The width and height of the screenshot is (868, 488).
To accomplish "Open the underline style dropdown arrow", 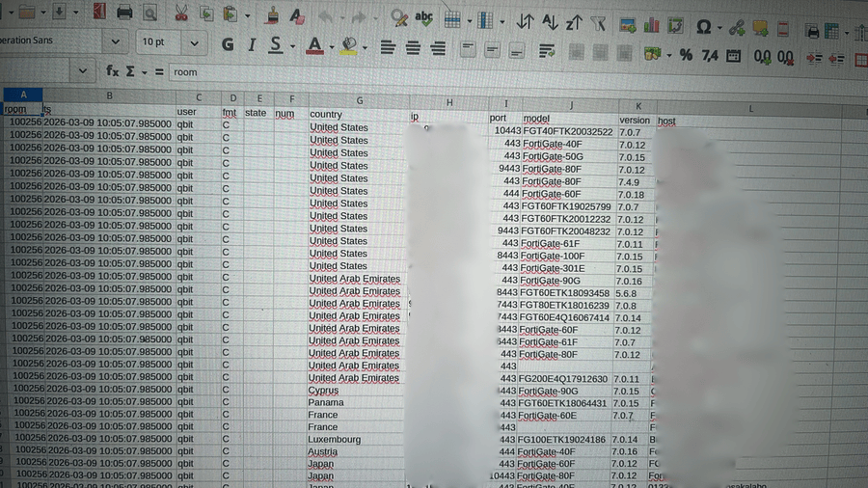I will tap(291, 46).
